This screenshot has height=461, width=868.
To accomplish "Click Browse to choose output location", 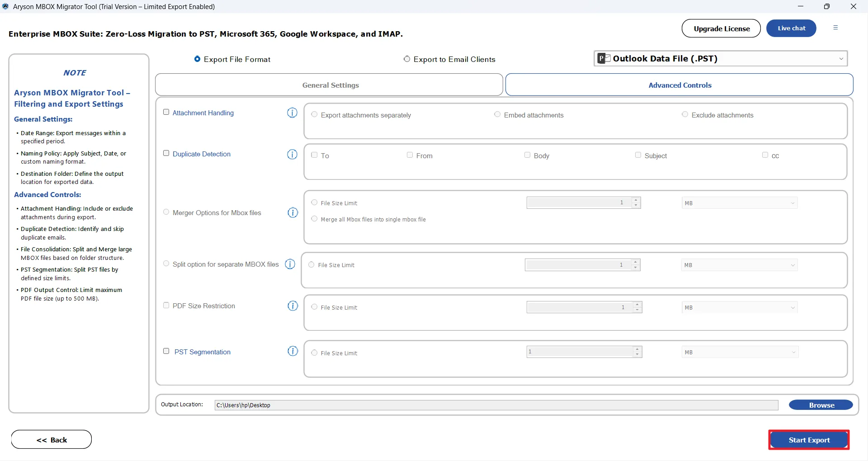I will coord(821,405).
